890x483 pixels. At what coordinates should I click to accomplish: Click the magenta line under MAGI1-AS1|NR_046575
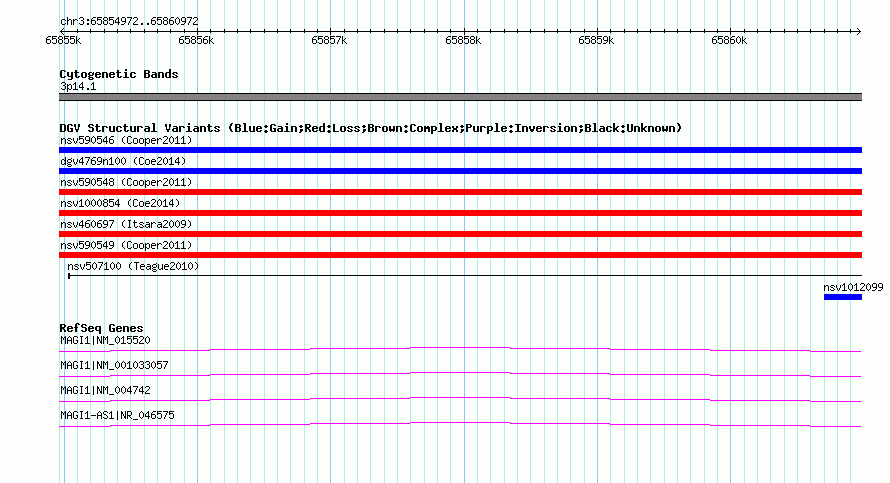(460, 425)
